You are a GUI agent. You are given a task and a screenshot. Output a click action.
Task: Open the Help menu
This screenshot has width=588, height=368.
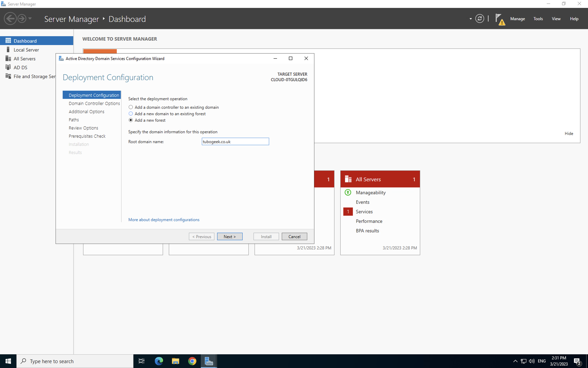pyautogui.click(x=574, y=19)
